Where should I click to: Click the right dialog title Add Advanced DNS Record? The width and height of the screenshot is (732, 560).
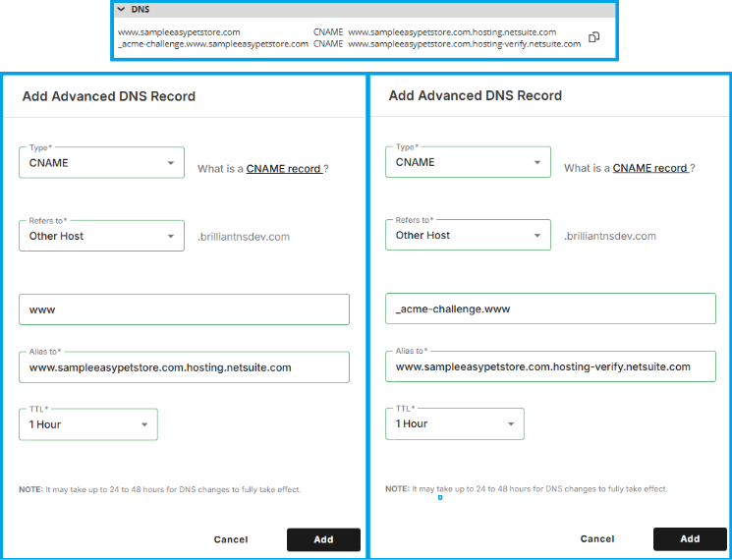pos(476,95)
